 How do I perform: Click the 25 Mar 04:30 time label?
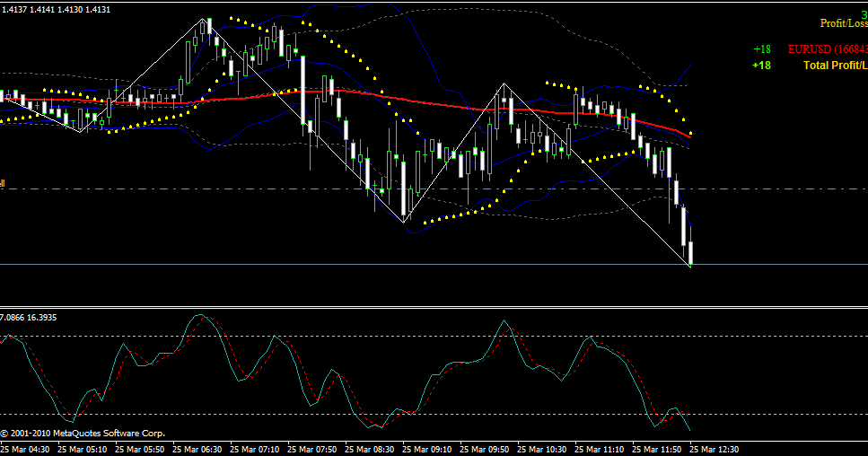[x=25, y=450]
